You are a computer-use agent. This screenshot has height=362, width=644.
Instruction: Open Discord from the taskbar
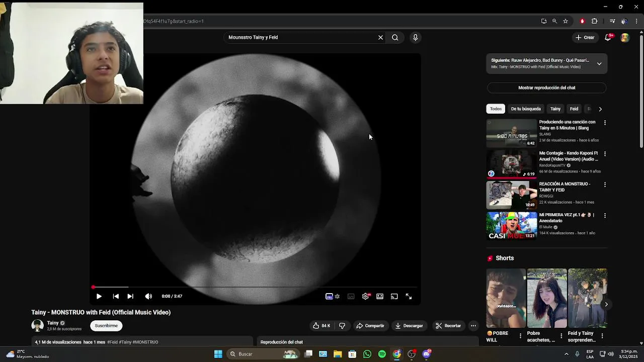427,354
